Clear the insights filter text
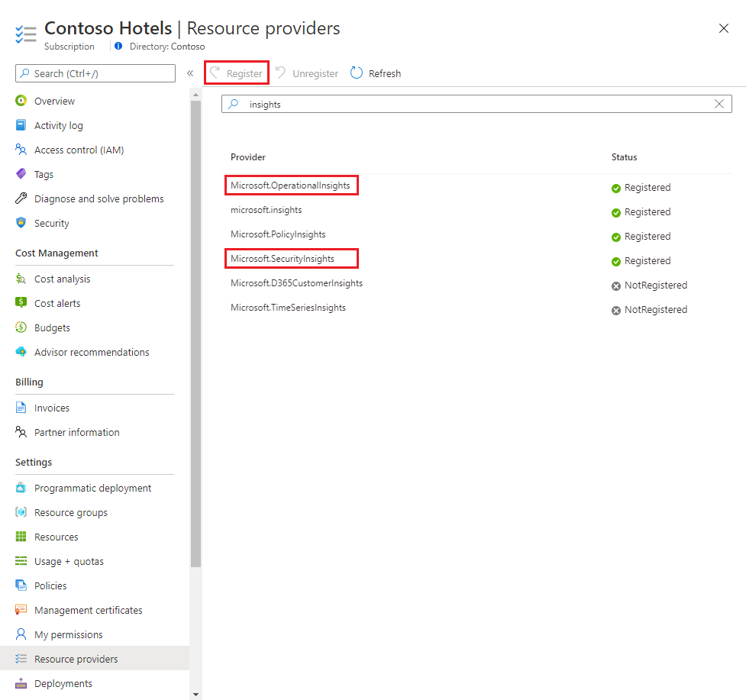Viewport: 746px width, 700px height. tap(719, 104)
